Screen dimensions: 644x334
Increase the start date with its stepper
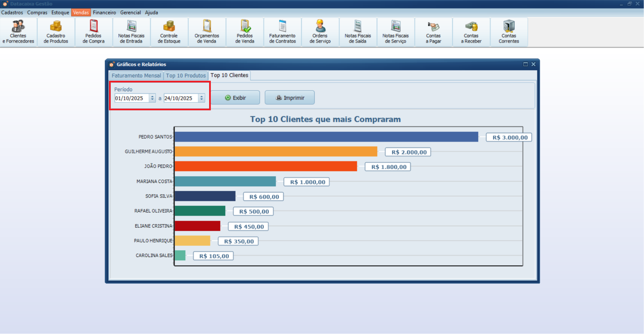pyautogui.click(x=152, y=96)
